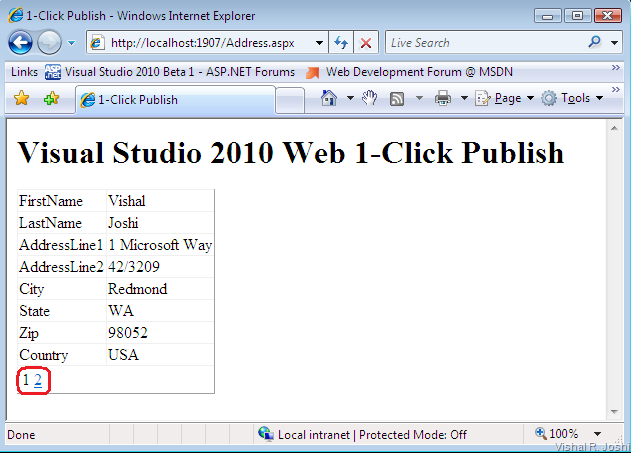Expand the zoom level dropdown arrow

(598, 434)
